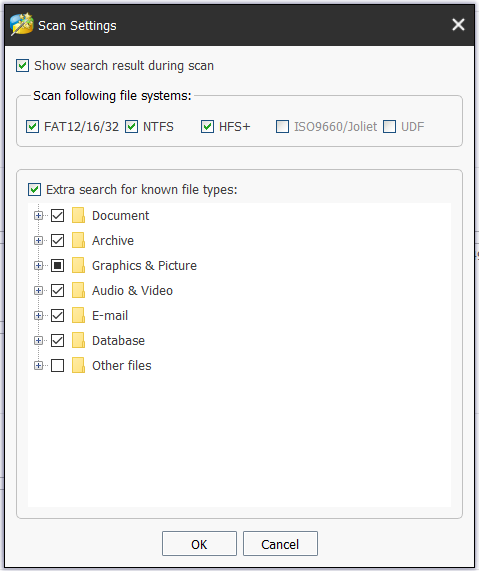Uncheck Show search result during scan
479x571 pixels.
(x=23, y=66)
